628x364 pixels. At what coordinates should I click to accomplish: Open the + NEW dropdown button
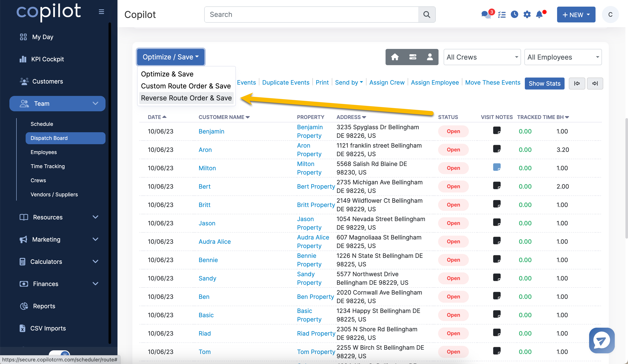coord(576,15)
